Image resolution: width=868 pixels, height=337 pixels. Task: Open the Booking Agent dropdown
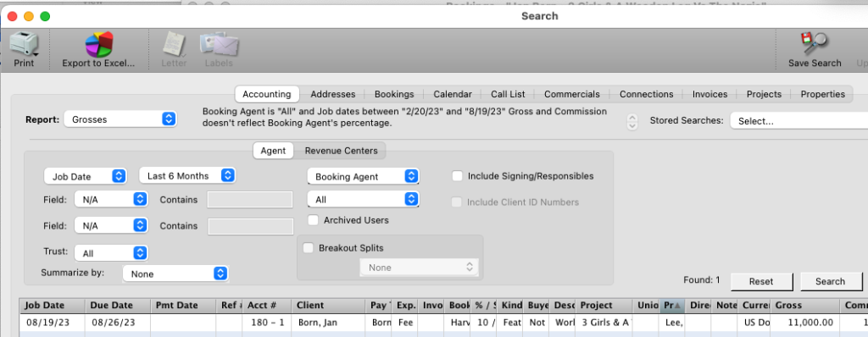[x=363, y=176]
